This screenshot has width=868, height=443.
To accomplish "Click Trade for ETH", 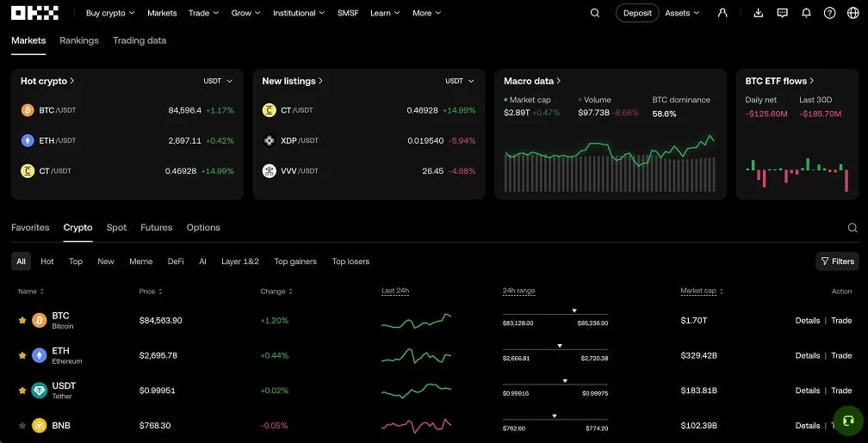I will click(841, 355).
